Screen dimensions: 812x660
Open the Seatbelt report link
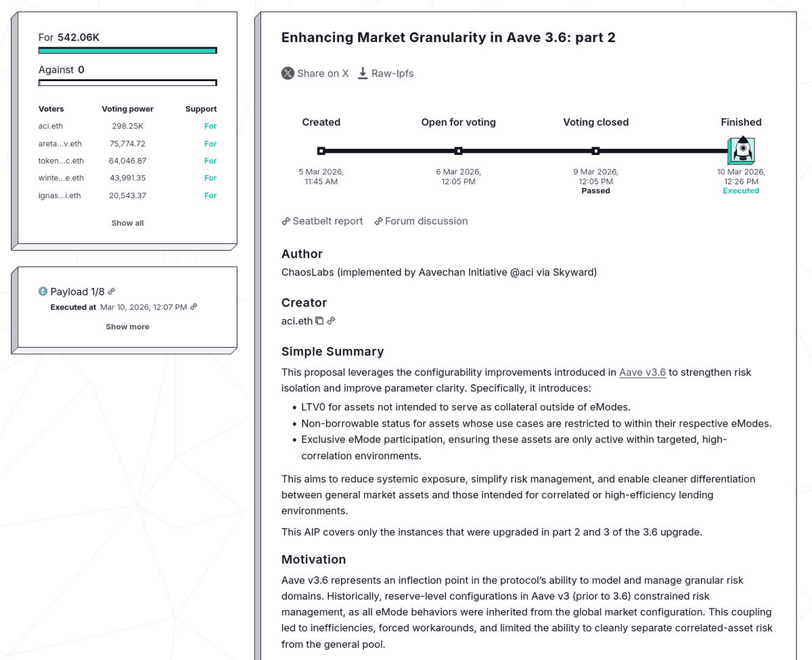pyautogui.click(x=322, y=221)
